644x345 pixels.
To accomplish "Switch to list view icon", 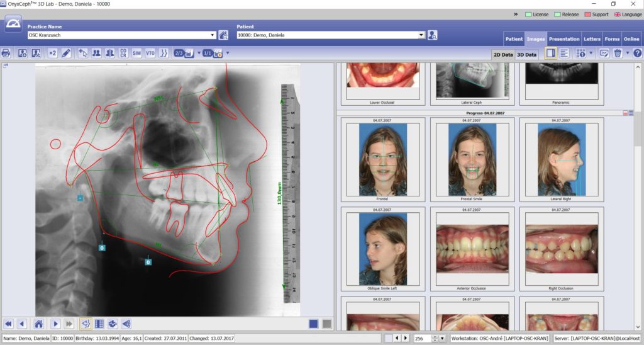I will point(564,53).
